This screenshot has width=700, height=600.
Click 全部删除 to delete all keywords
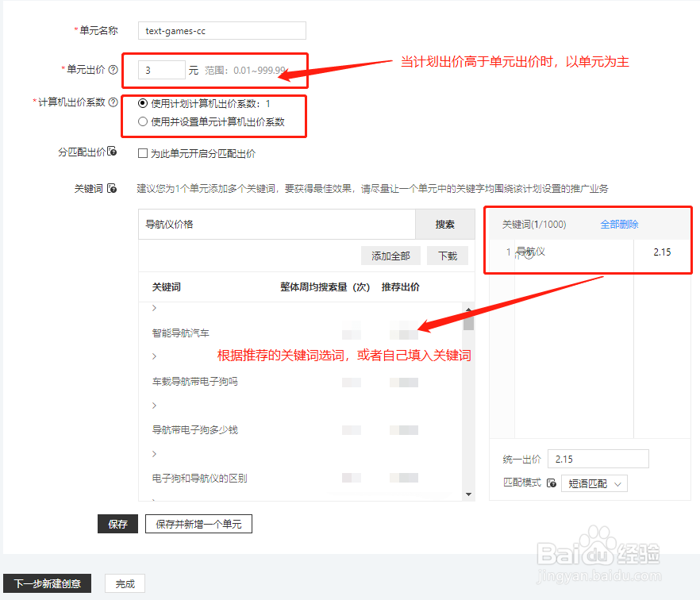(619, 224)
